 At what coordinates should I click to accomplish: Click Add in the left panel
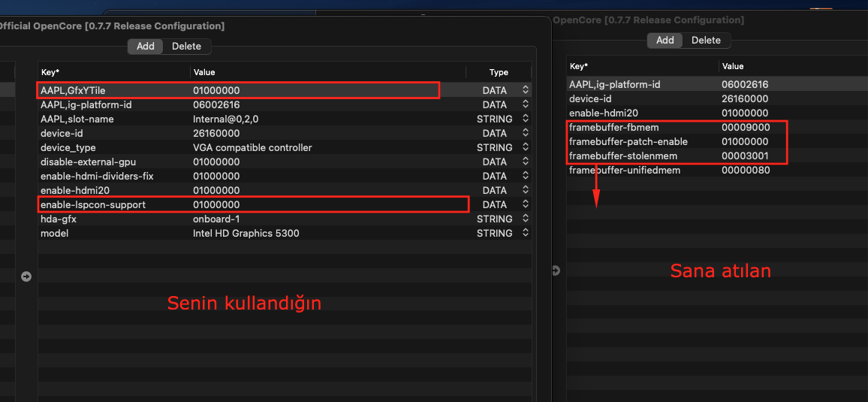(146, 46)
